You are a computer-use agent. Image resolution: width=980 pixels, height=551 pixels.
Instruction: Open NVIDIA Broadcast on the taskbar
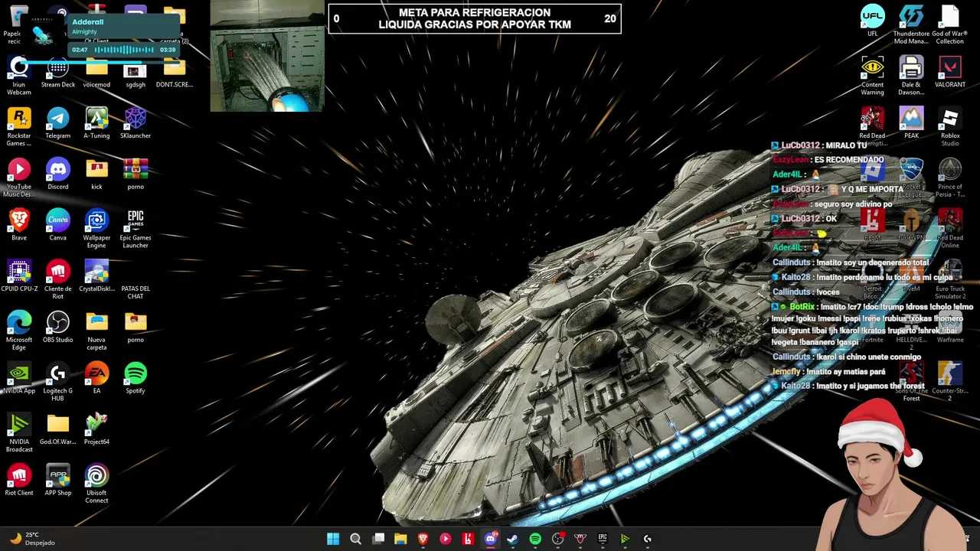coord(625,539)
